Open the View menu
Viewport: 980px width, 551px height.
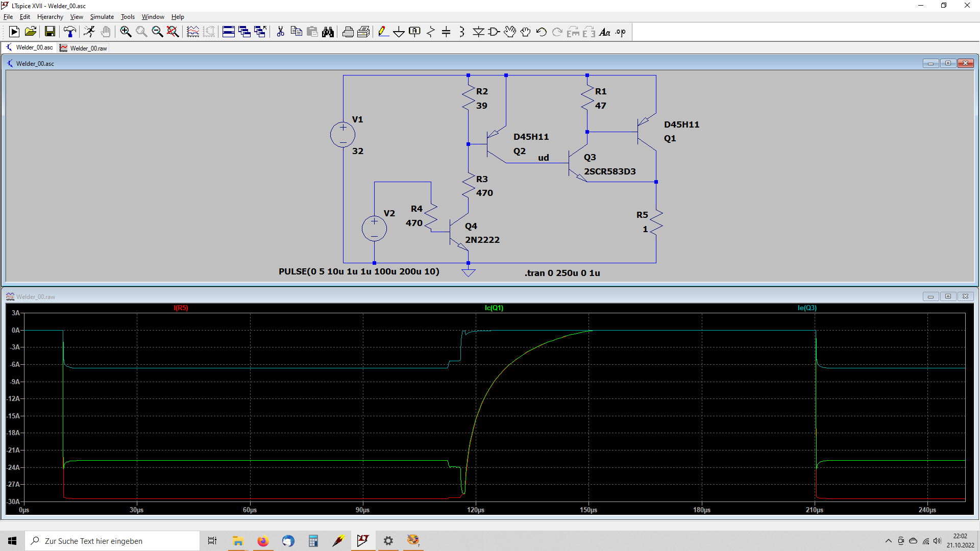point(77,17)
